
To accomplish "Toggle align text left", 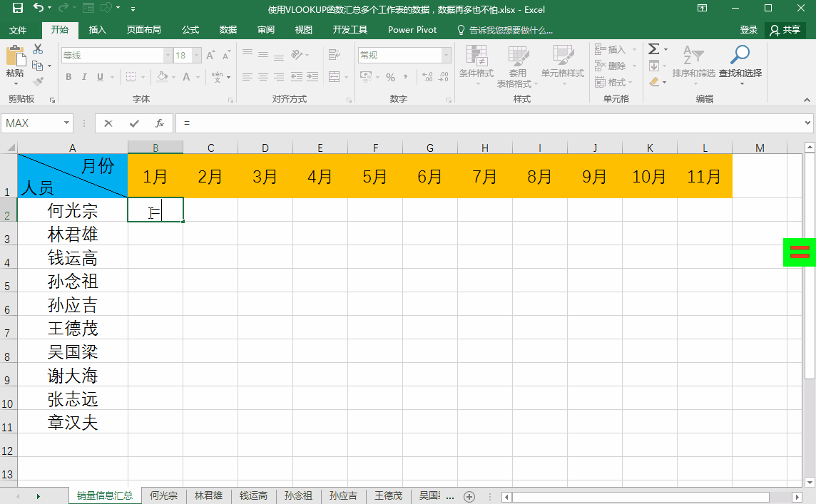I will 248,77.
